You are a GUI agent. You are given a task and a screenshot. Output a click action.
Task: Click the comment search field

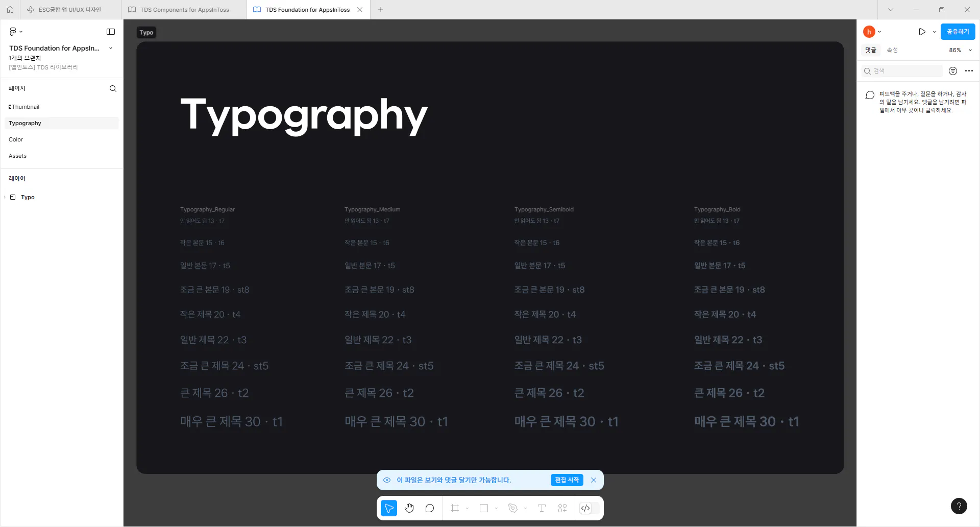point(902,71)
